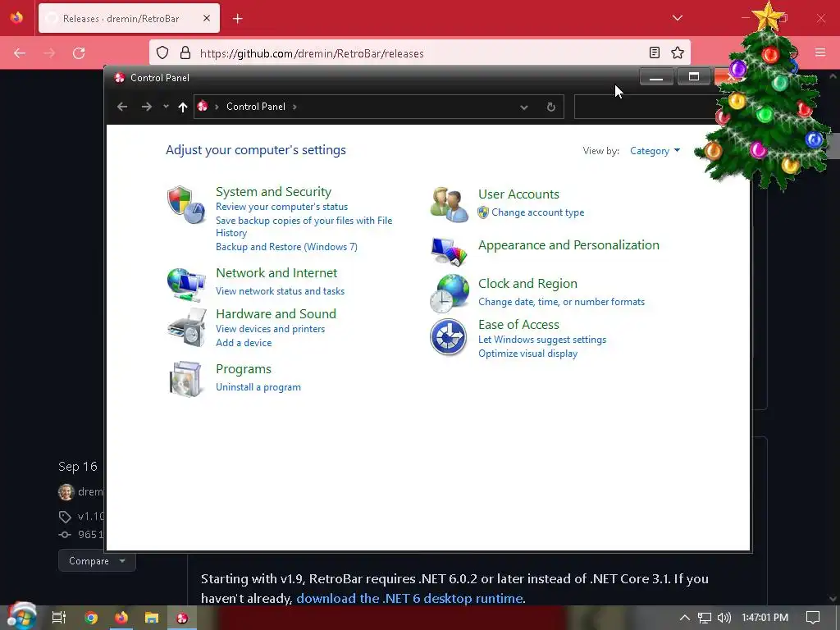840x630 pixels.
Task: Open the Firefox hamburger menu
Action: pos(820,52)
